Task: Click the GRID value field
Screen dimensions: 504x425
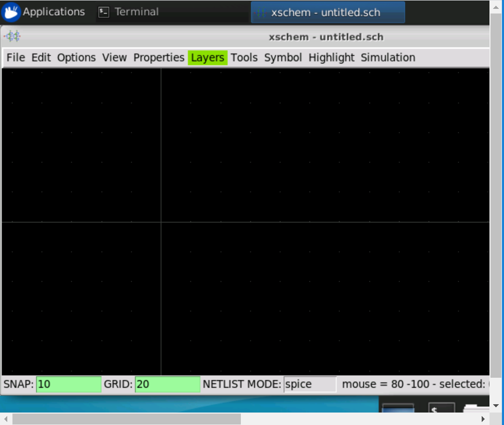Action: [167, 384]
